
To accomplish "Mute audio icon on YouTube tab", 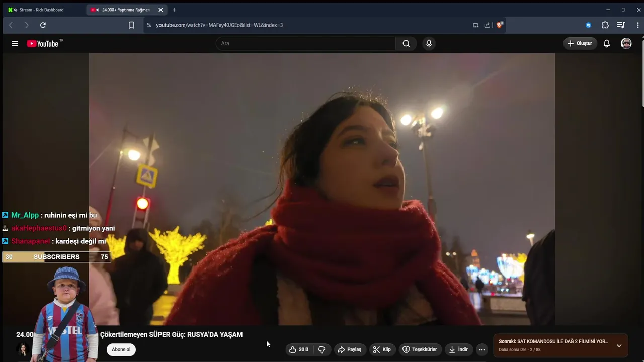I will [97, 10].
